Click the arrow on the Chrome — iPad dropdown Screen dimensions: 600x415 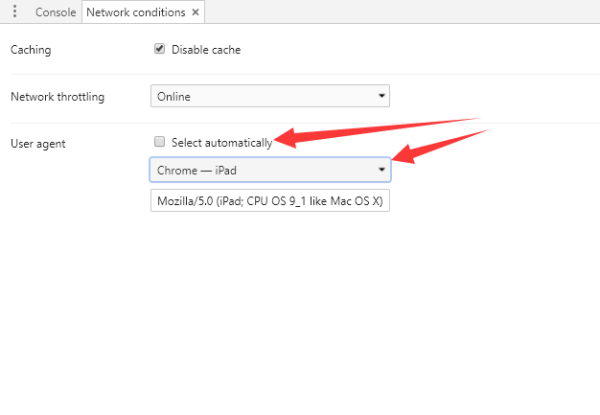tap(381, 170)
